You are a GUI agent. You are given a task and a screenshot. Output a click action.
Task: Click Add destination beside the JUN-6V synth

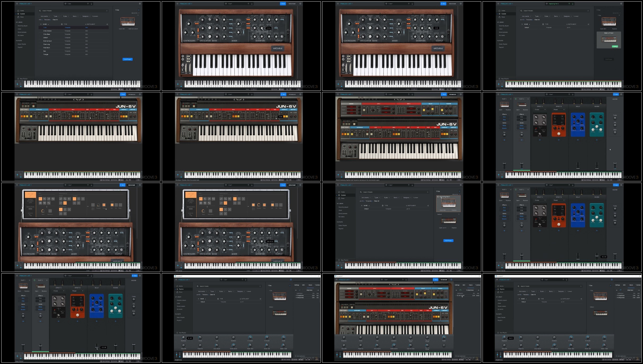(x=461, y=356)
